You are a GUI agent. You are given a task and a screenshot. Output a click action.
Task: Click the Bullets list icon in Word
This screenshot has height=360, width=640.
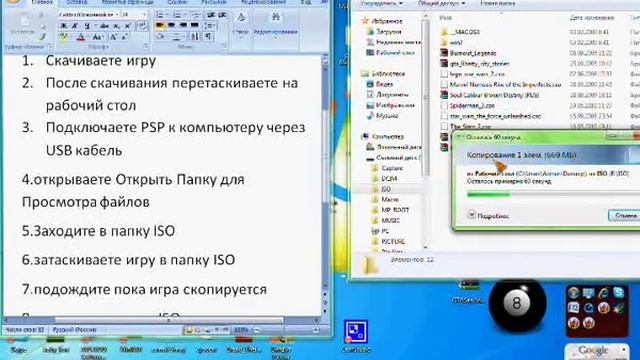160,15
